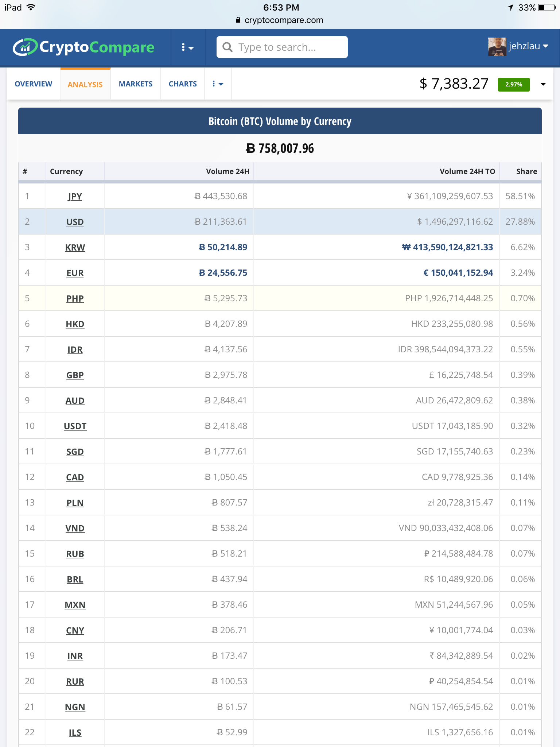Go to the Charts tab
The width and height of the screenshot is (560, 747).
tap(183, 84)
